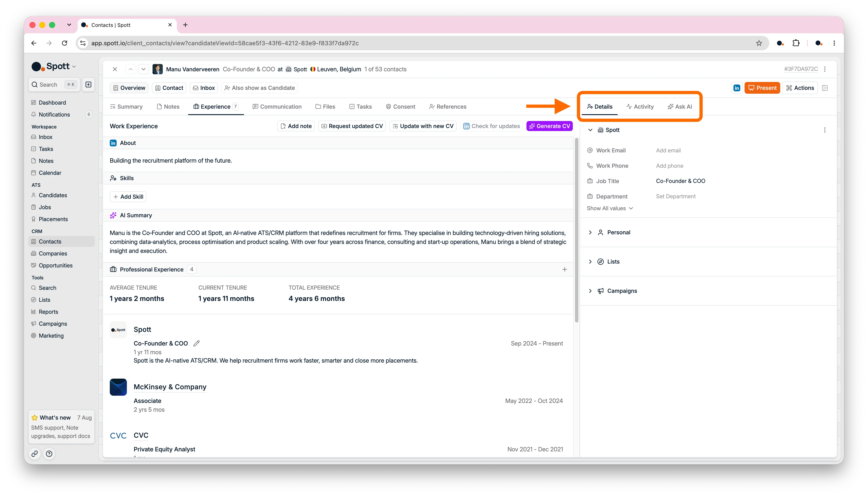Reload the page
The image size is (868, 496).
(65, 43)
